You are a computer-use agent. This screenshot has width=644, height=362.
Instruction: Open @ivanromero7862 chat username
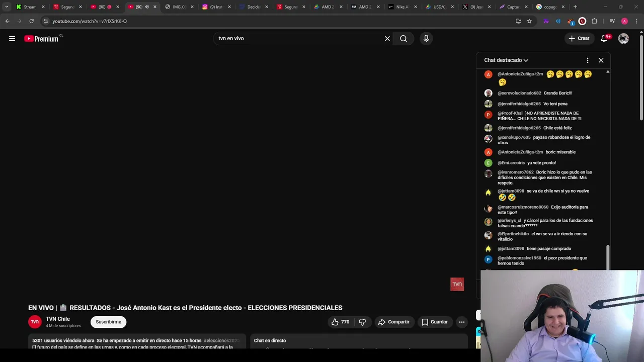(x=516, y=172)
